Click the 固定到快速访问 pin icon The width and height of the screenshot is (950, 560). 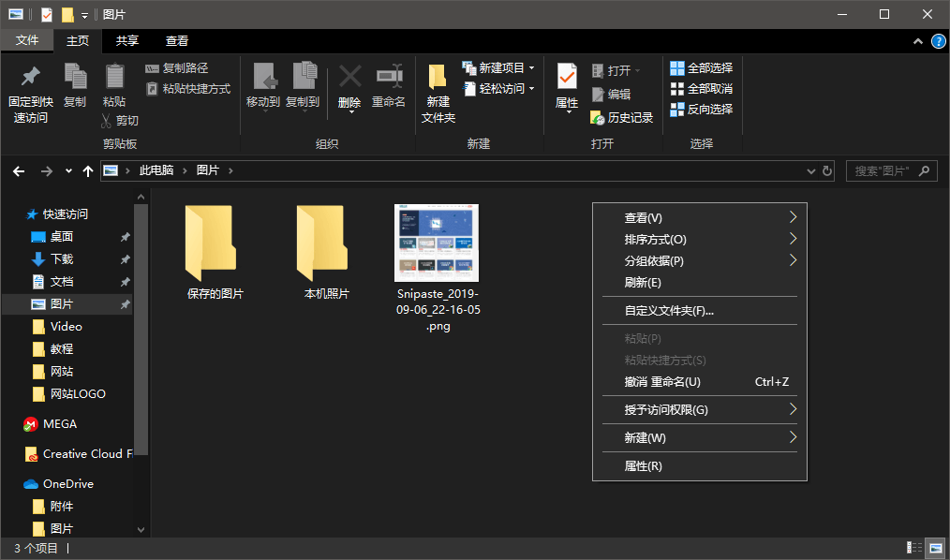pos(30,78)
